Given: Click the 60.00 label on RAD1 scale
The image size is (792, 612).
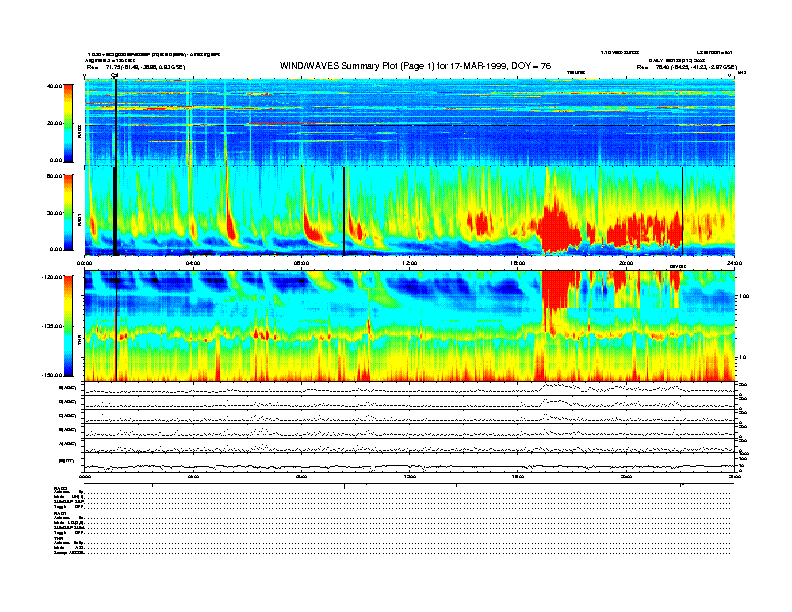Looking at the screenshot, I should [55, 176].
